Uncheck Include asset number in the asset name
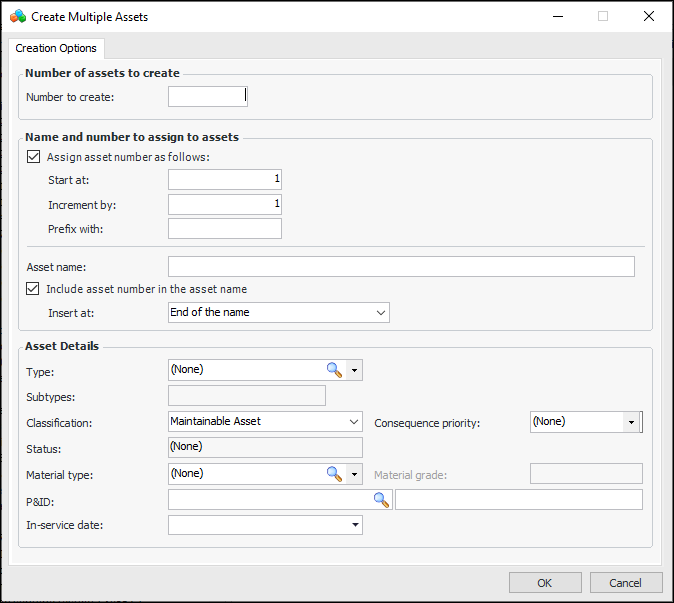 point(34,289)
